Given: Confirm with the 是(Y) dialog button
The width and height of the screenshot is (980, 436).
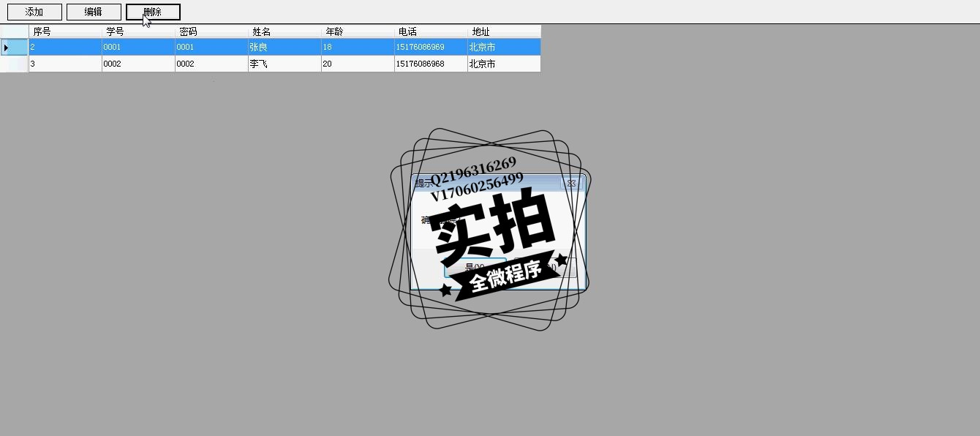Looking at the screenshot, I should click(475, 268).
